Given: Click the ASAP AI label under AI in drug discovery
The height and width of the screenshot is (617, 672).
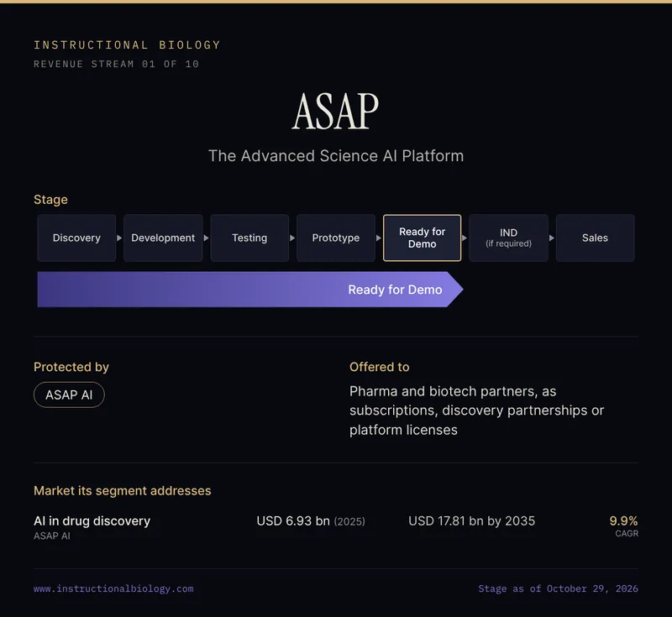Looking at the screenshot, I should (52, 536).
